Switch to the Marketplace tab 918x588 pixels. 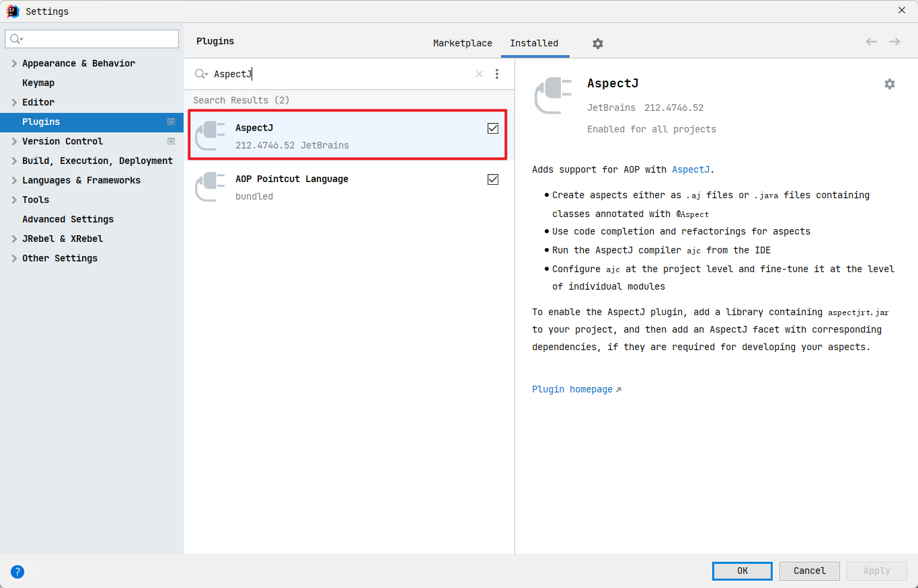tap(463, 43)
